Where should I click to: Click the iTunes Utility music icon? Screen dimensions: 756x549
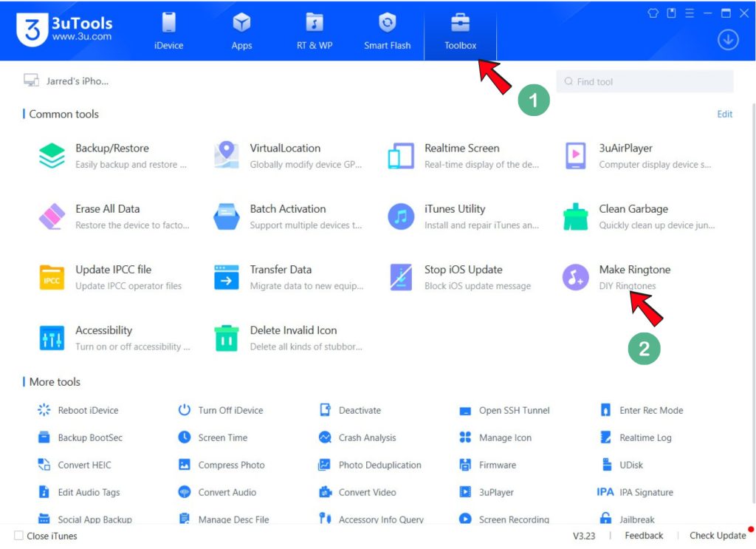pyautogui.click(x=401, y=216)
